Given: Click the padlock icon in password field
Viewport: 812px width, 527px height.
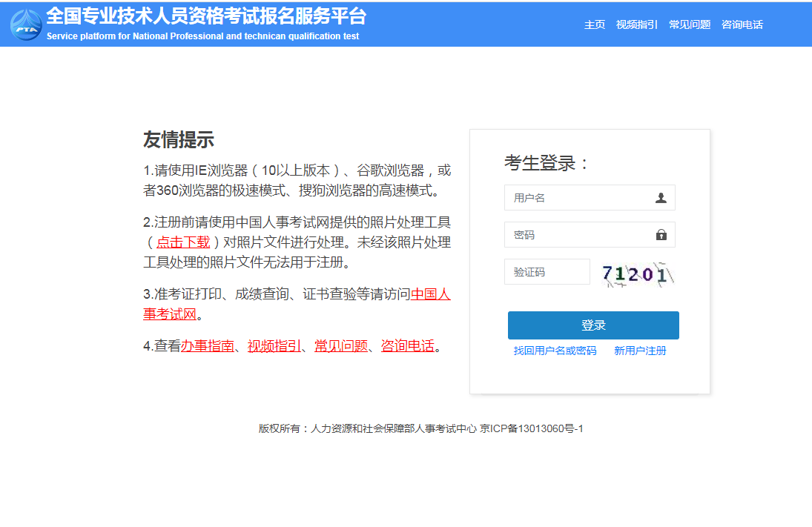Looking at the screenshot, I should pos(661,235).
